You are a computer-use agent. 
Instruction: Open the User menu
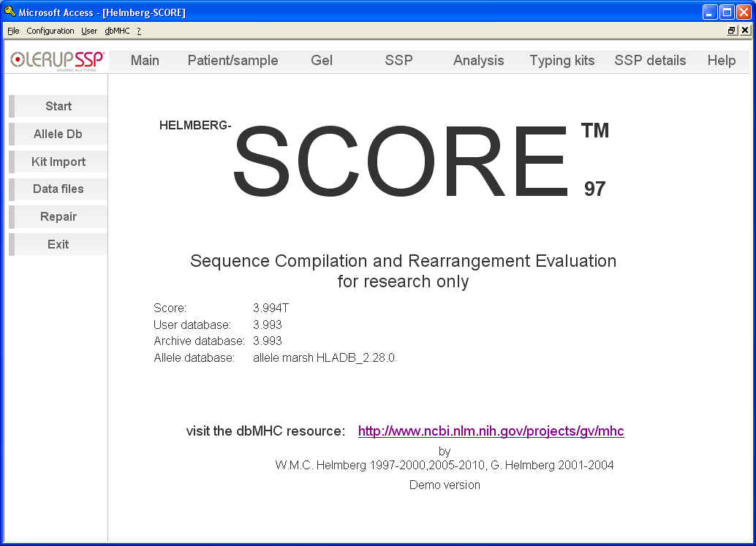89,31
